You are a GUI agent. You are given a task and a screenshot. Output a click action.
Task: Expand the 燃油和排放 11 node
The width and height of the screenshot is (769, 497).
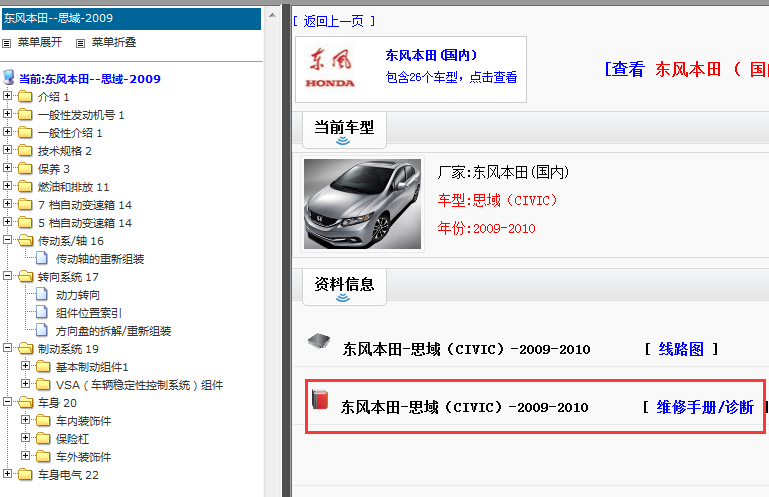click(7, 185)
